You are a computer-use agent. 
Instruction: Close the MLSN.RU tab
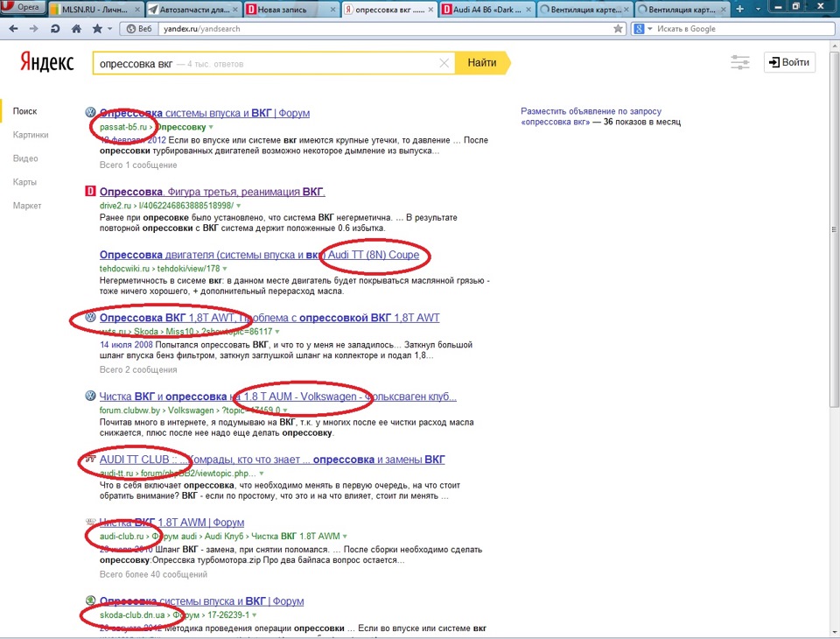click(x=136, y=10)
